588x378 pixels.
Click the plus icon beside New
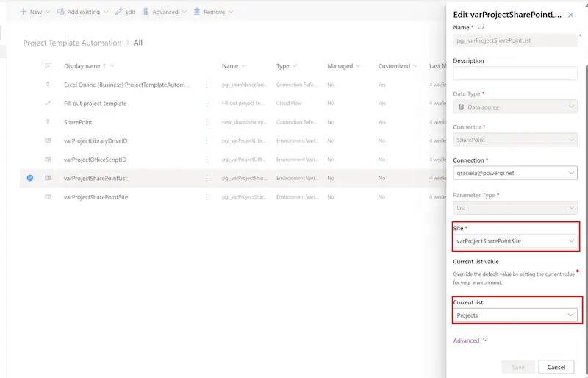tap(23, 12)
